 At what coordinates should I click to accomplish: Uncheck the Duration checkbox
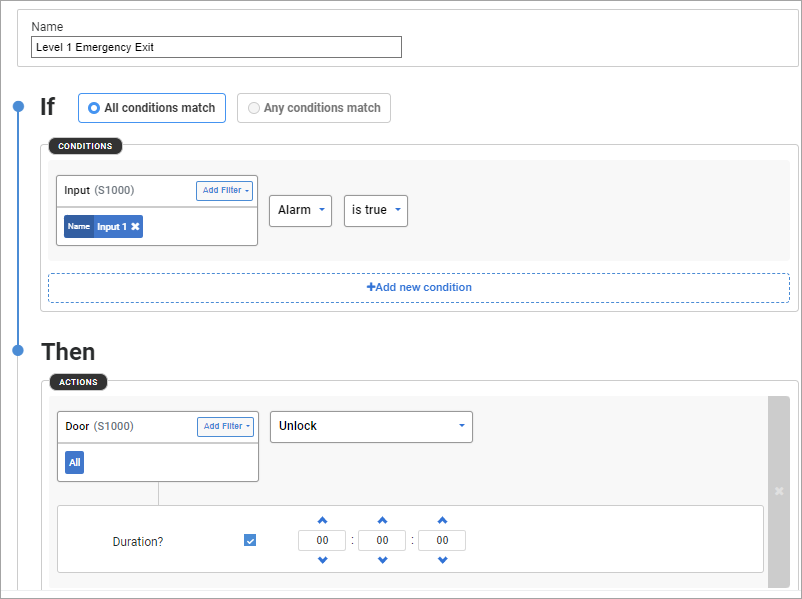pos(250,540)
